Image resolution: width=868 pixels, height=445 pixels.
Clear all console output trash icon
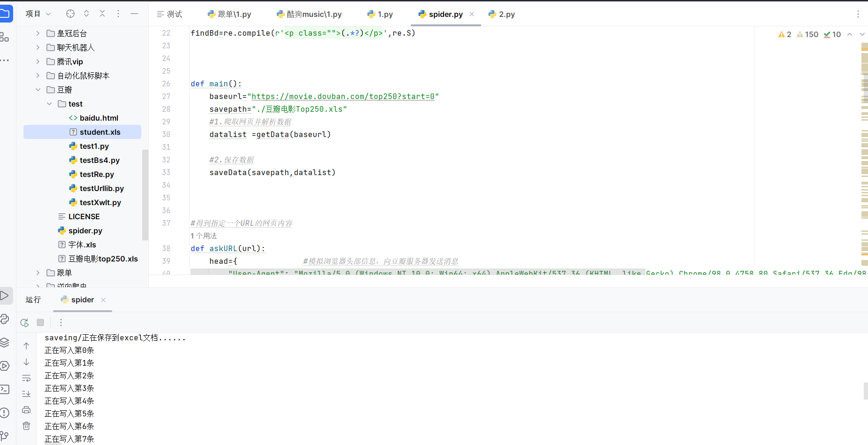point(26,426)
